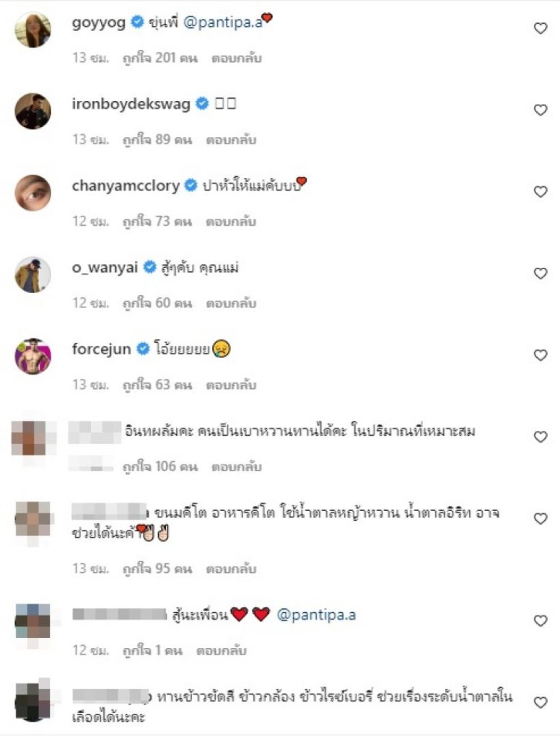Screen dimensions: 560x739
Task: Tap the heart beside chanyamcclory's comment
Action: (541, 191)
